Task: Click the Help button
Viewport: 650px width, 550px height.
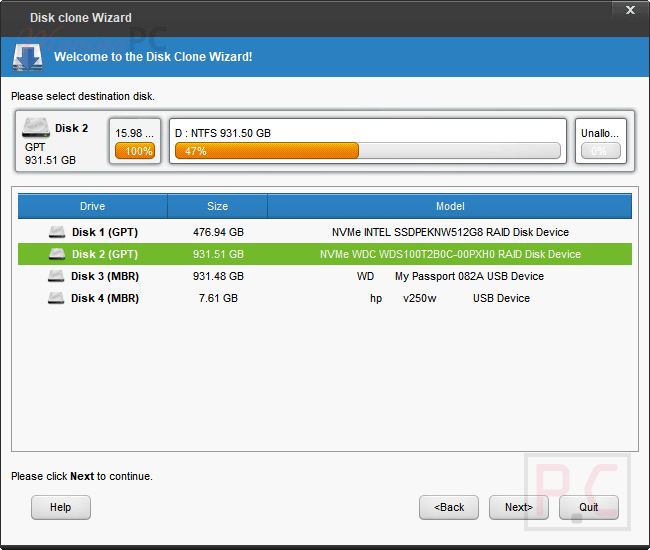Action: (x=61, y=507)
